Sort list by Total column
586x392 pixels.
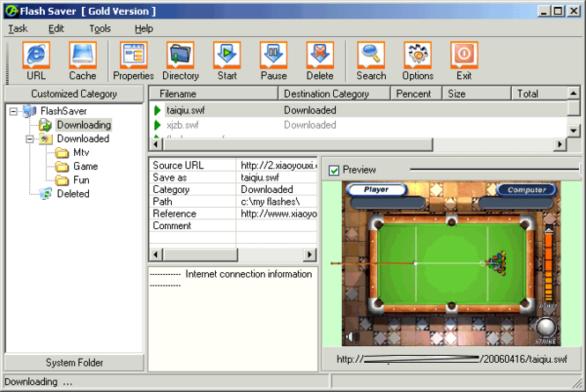coord(539,93)
